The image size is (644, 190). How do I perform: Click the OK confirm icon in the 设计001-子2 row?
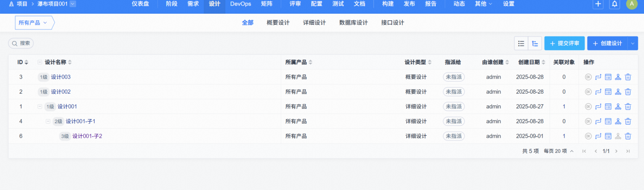pyautogui.click(x=588, y=136)
